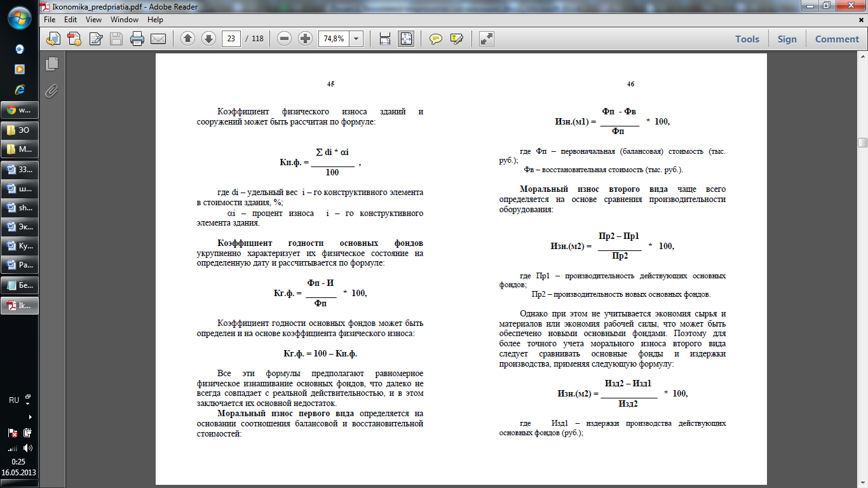This screenshot has width=868, height=488.
Task: Click the Create PDF icon with red badge
Action: coord(75,39)
